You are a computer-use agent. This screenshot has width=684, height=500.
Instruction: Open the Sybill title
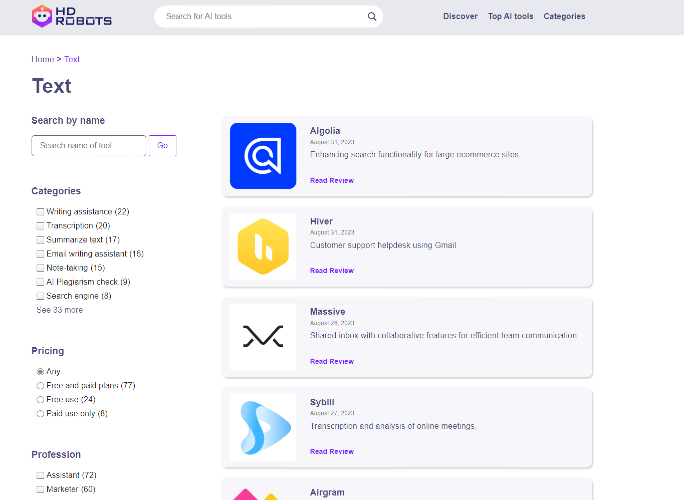coord(322,402)
